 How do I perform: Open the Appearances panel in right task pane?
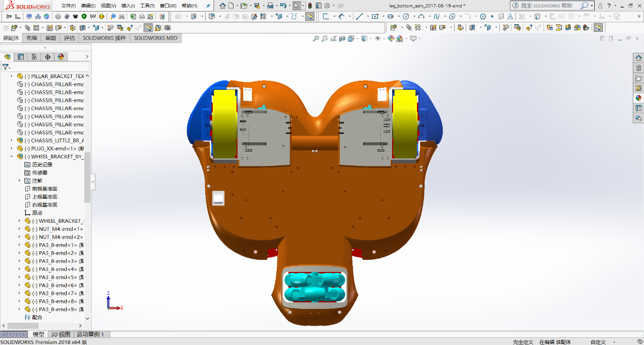638,98
